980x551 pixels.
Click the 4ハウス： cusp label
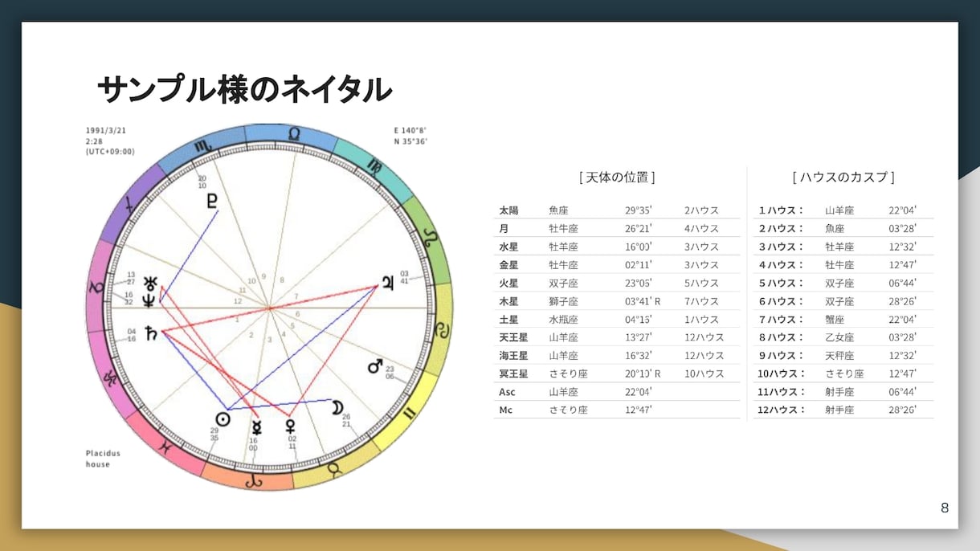(x=782, y=265)
